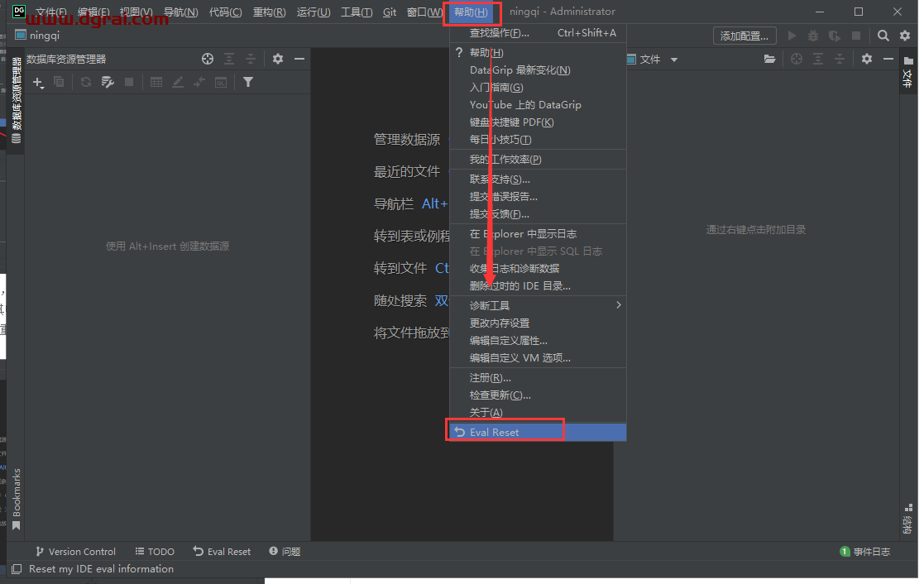Open the 文件(F) menu
Viewport: 924px width, 584px height.
pos(50,12)
